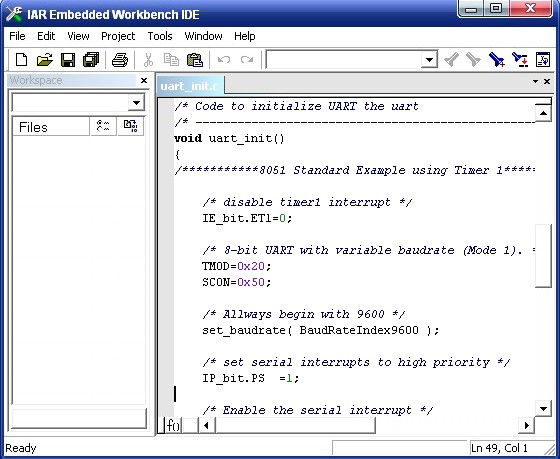This screenshot has width=560, height=459.
Task: Open the Window menu
Action: pyautogui.click(x=203, y=36)
